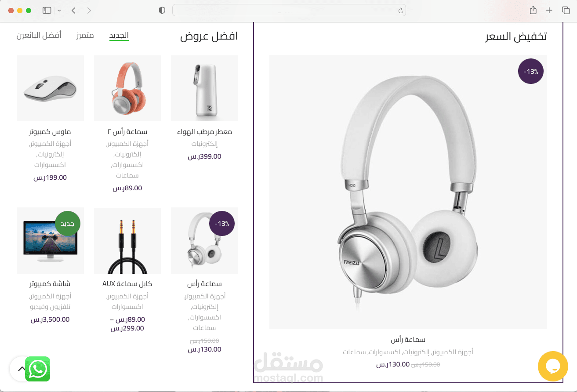577x392 pixels.
Task: Open the yellow live chat bubble
Action: [x=553, y=366]
